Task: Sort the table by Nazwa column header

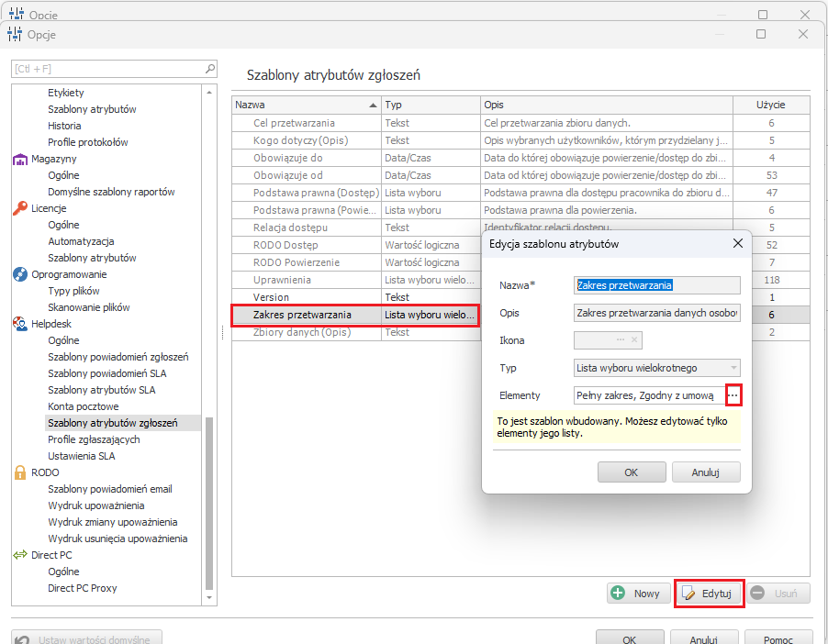Action: (305, 105)
